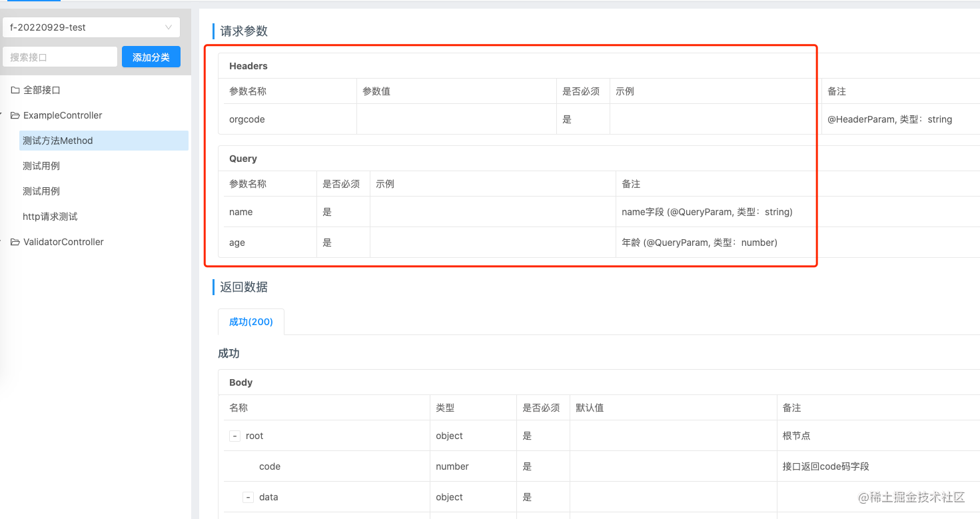This screenshot has width=980, height=519.
Task: Click the 请求参数 section heading
Action: (244, 31)
